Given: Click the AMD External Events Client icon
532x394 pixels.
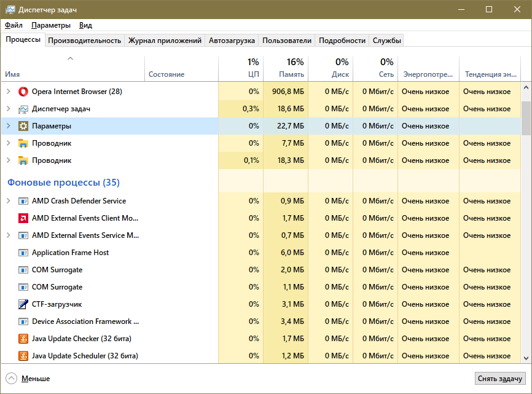Looking at the screenshot, I should (x=23, y=218).
